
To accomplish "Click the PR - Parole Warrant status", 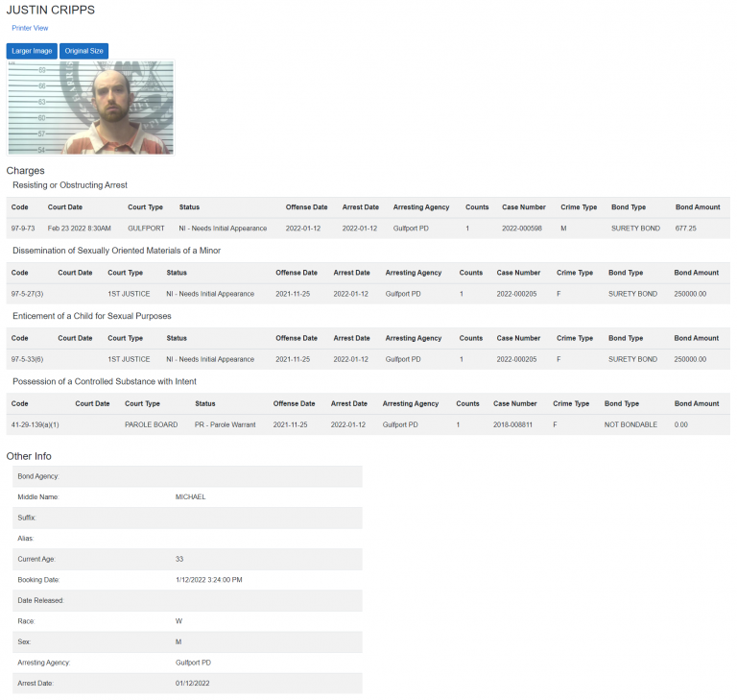I will [225, 424].
